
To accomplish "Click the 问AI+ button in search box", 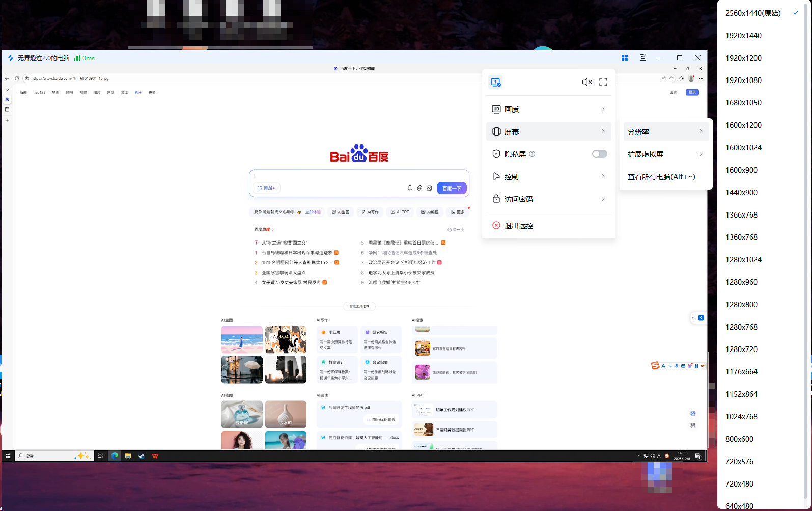I will [266, 188].
